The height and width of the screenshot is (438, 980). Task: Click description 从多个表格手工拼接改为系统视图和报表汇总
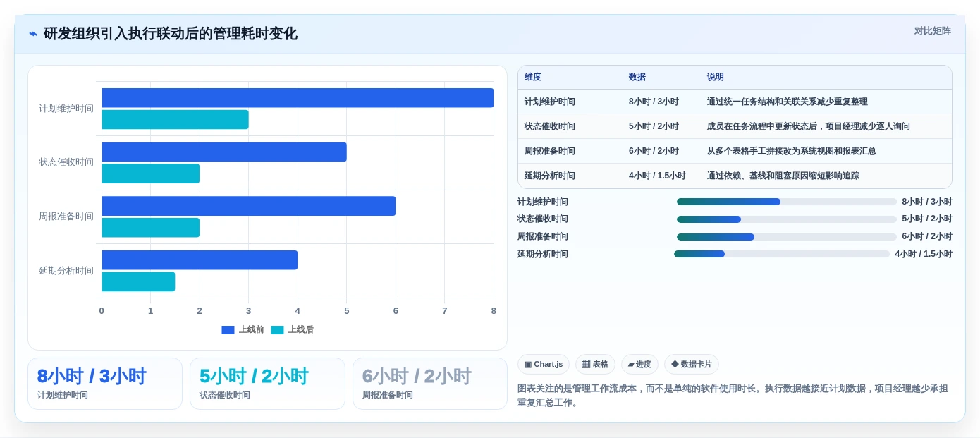point(791,151)
